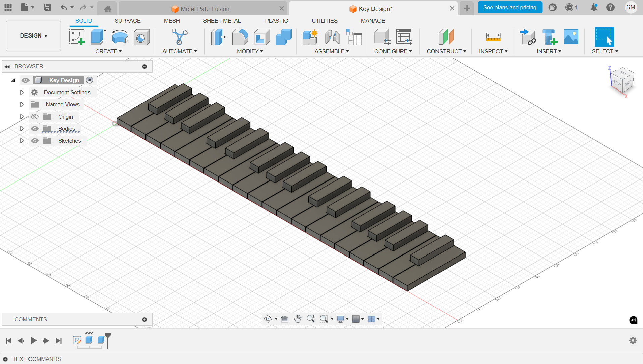Select the Measure tool
This screenshot has height=364, width=643.
coord(493,37)
